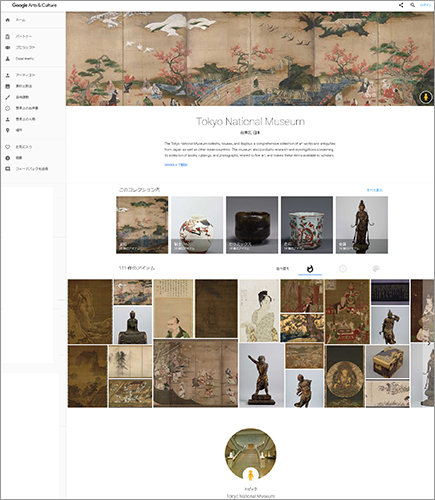Open the folding screen painting collection card
The width and height of the screenshot is (435, 500).
pos(142,225)
